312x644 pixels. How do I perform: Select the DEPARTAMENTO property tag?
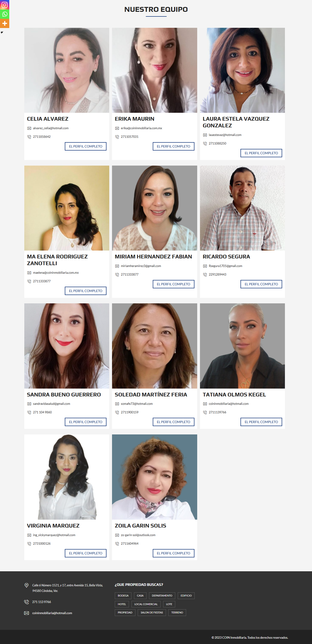click(162, 596)
